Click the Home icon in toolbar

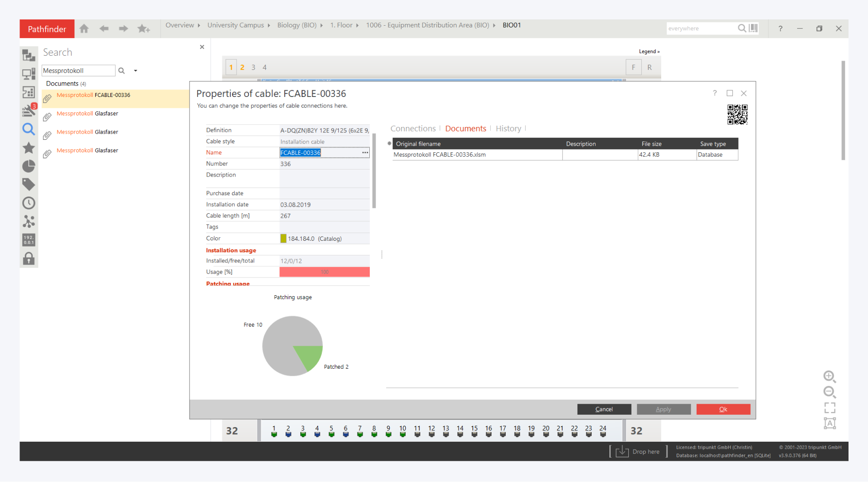pos(84,29)
